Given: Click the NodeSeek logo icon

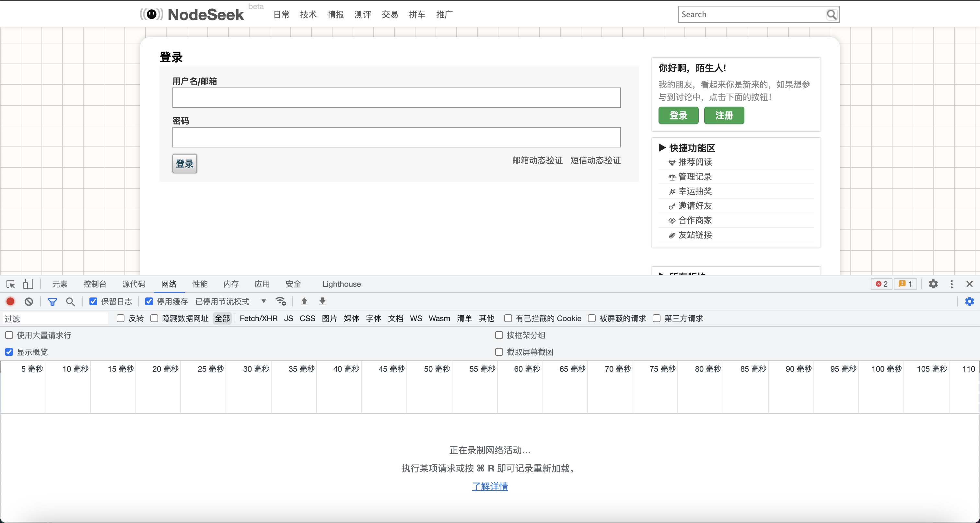Looking at the screenshot, I should 151,15.
